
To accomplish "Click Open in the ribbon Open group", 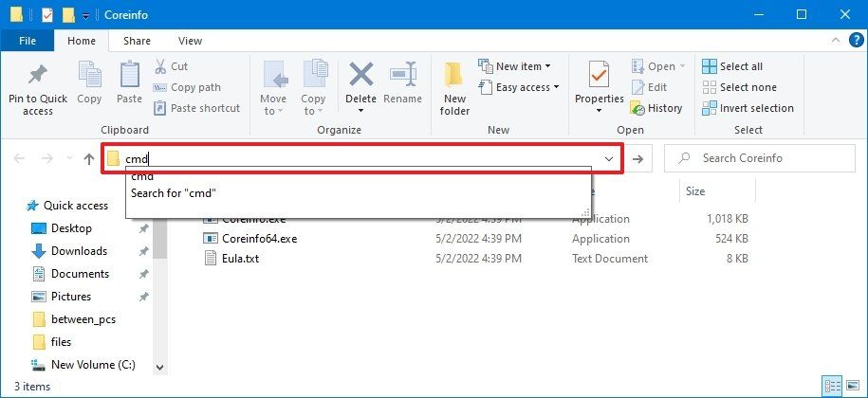I will click(x=658, y=66).
